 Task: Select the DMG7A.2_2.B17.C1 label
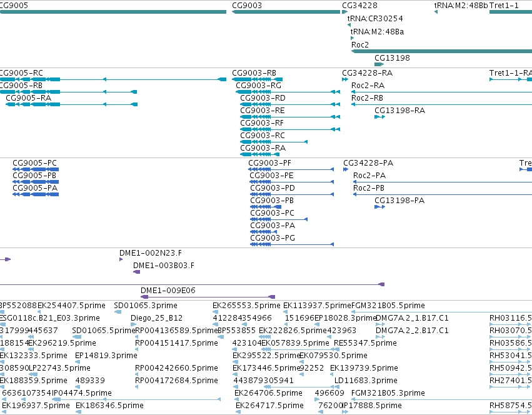(x=412, y=331)
